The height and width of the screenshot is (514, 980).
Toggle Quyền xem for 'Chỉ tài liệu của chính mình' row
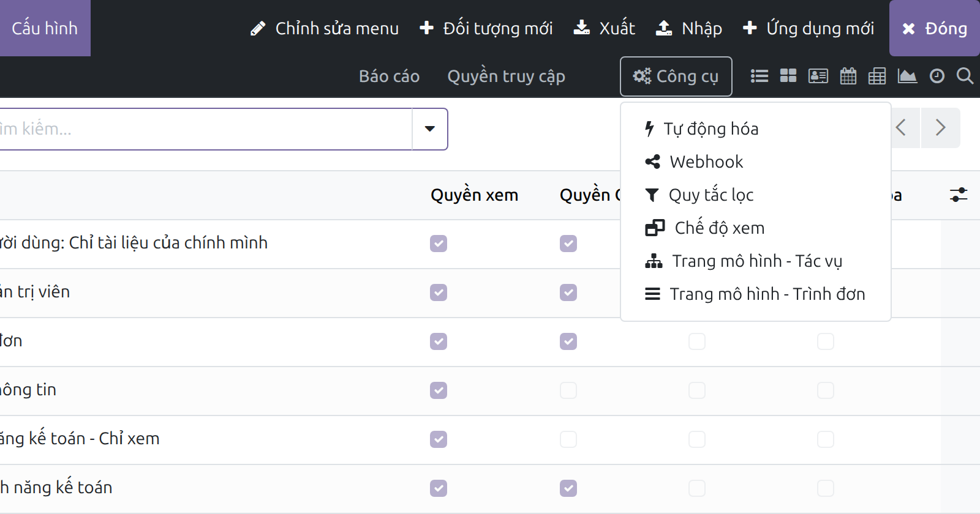(x=439, y=244)
